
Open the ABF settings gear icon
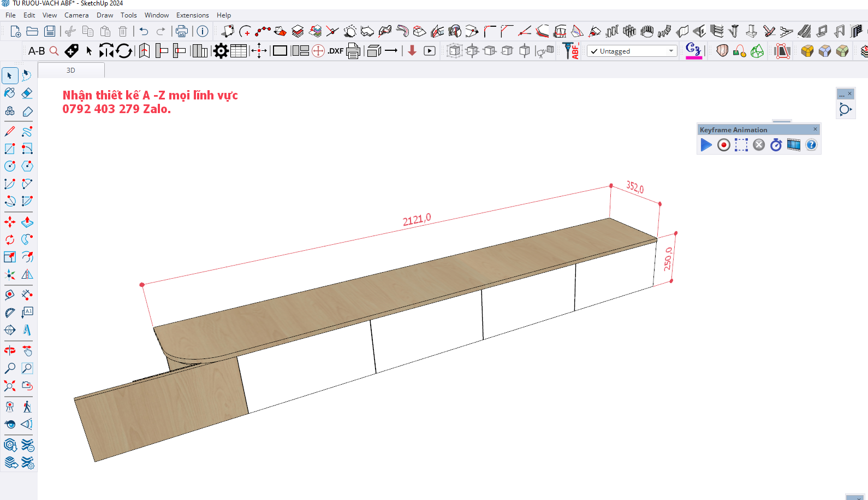coord(221,51)
